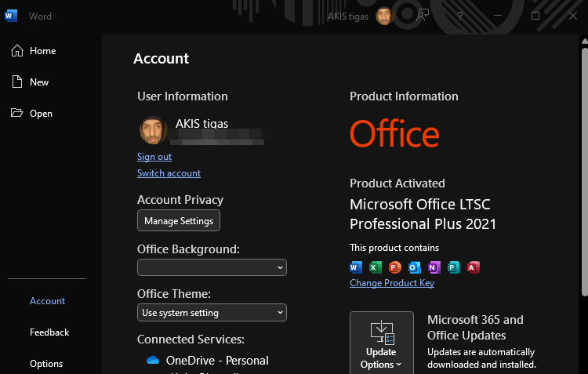Click AKIS tigas name in title bar
This screenshot has width=588, height=374.
(x=347, y=16)
